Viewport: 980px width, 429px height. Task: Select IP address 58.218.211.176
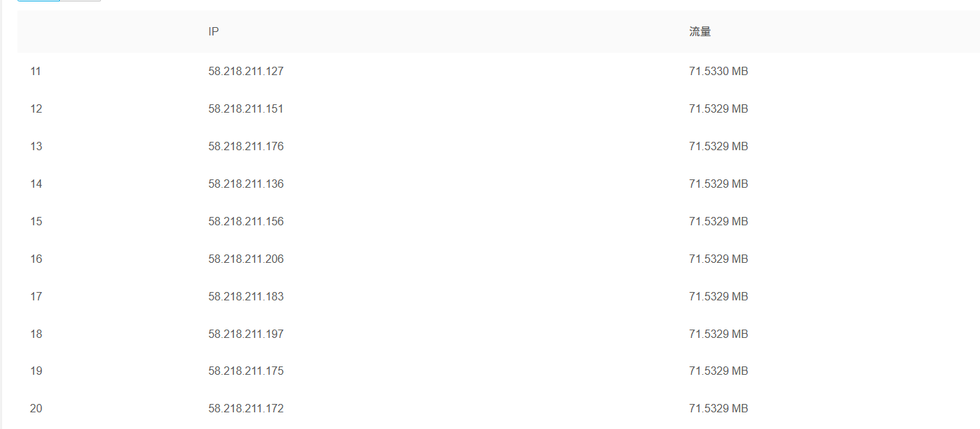246,146
